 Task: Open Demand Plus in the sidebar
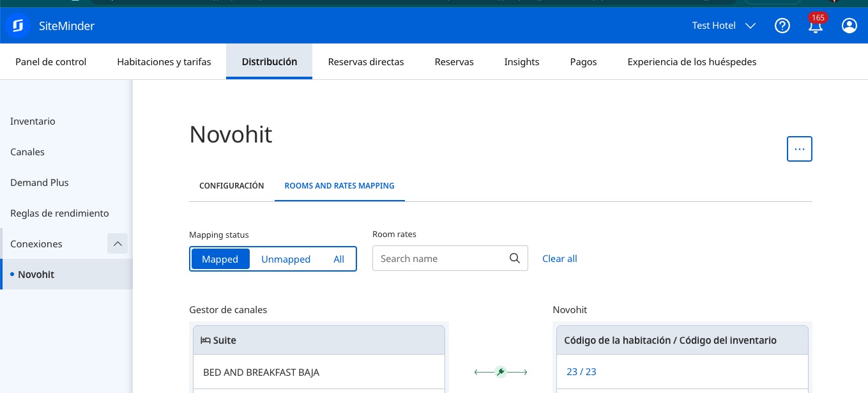(40, 183)
